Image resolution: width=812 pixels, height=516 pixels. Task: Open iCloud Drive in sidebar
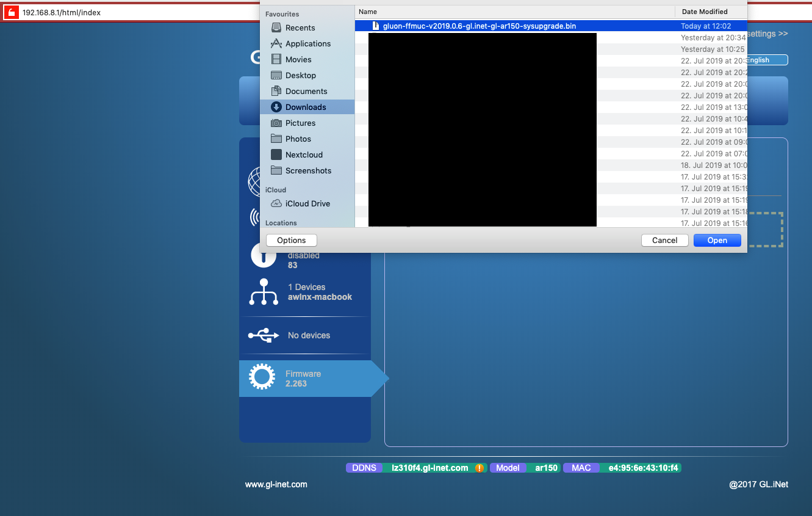click(307, 203)
